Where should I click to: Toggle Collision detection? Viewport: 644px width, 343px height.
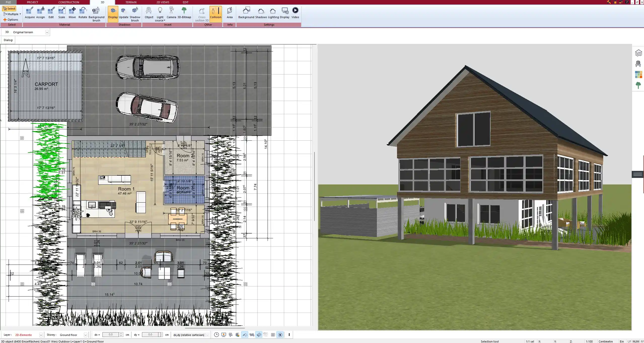click(216, 14)
